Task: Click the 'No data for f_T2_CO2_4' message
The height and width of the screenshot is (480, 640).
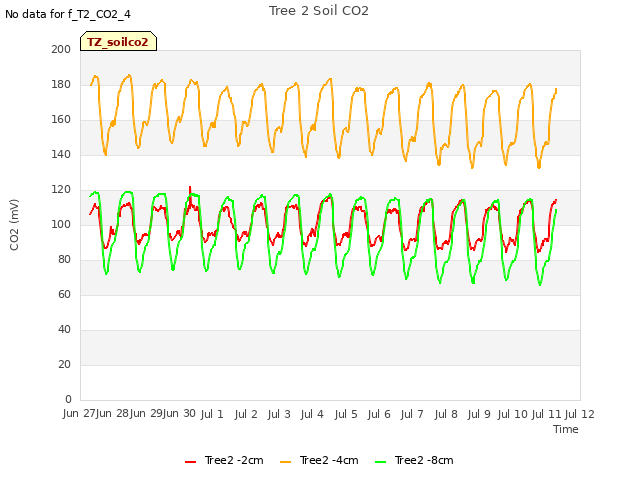Action: (x=68, y=14)
